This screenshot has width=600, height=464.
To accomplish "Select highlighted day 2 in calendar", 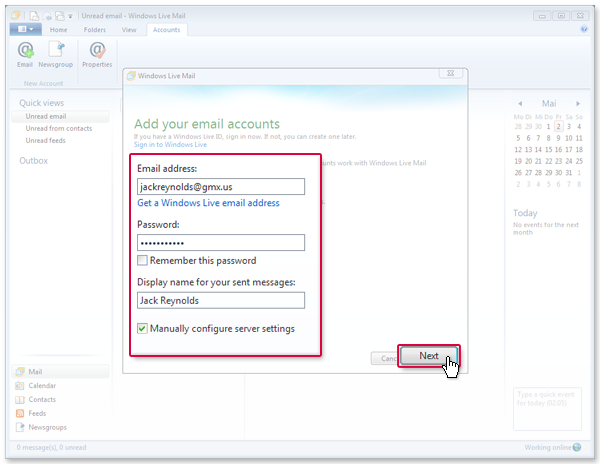I will [x=559, y=126].
